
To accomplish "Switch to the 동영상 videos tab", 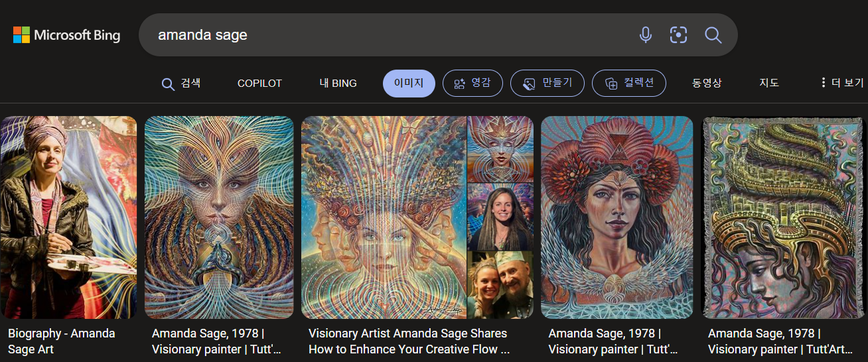I will pos(707,84).
